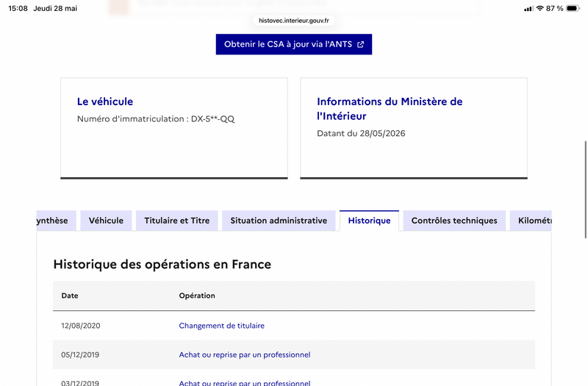
Task: Tap the histovec.interieur.gouv.fr address pill
Action: point(293,21)
